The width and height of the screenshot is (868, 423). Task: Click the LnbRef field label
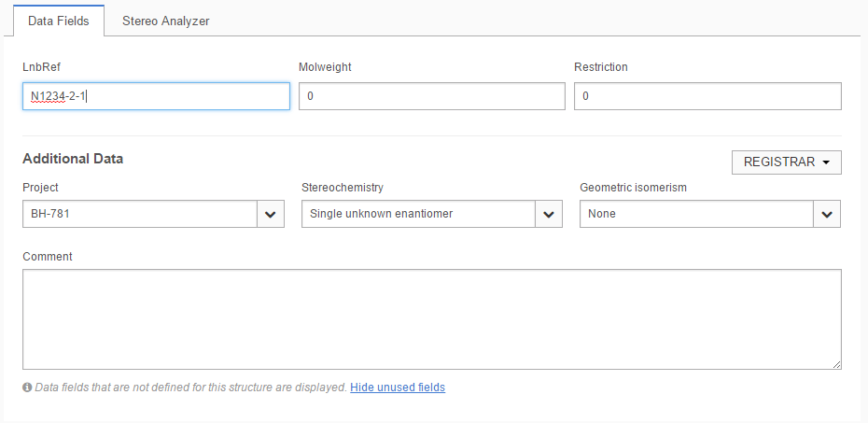[41, 67]
